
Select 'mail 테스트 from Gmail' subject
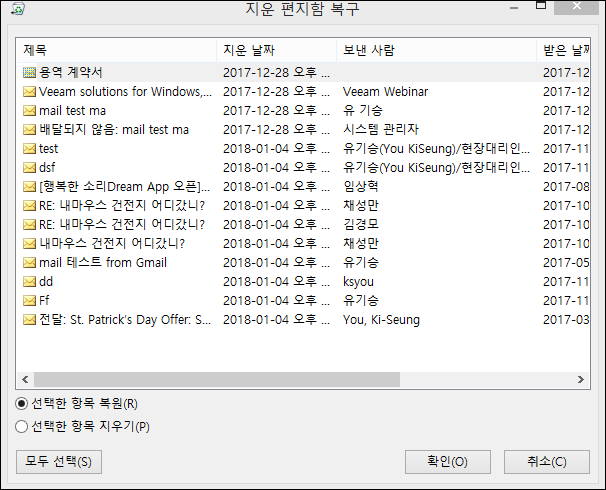(103, 263)
